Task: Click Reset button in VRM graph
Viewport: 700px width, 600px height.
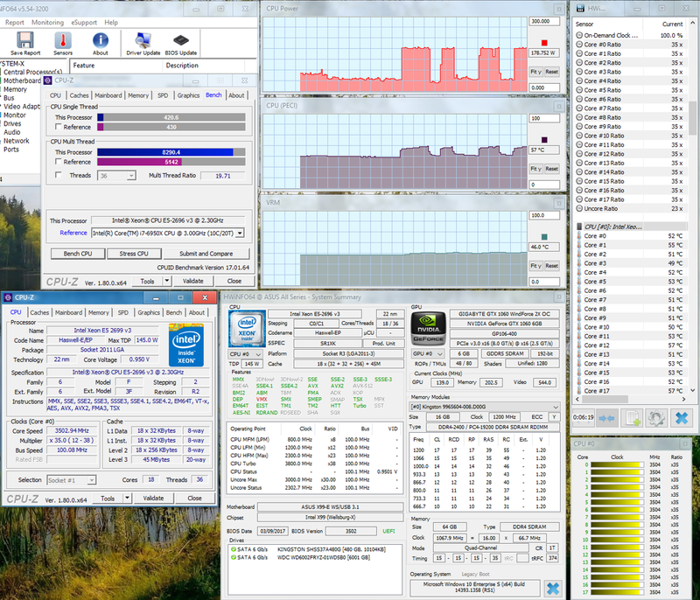Action: coord(552,265)
